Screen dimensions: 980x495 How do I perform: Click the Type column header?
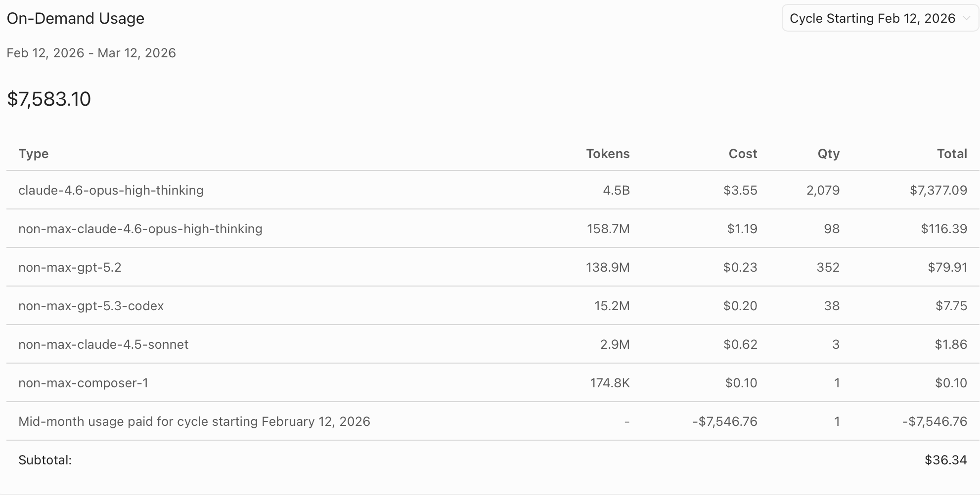(34, 154)
